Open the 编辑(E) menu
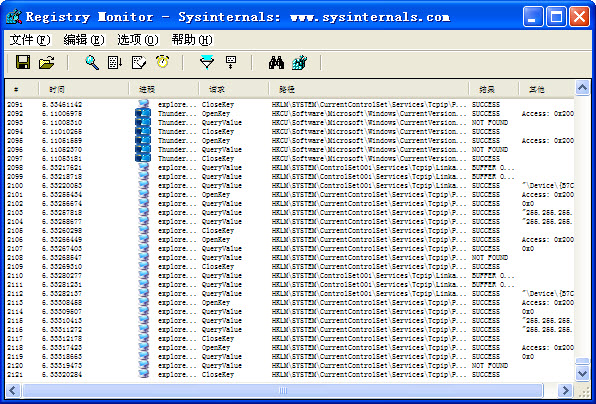The height and width of the screenshot is (404, 596). tap(84, 40)
